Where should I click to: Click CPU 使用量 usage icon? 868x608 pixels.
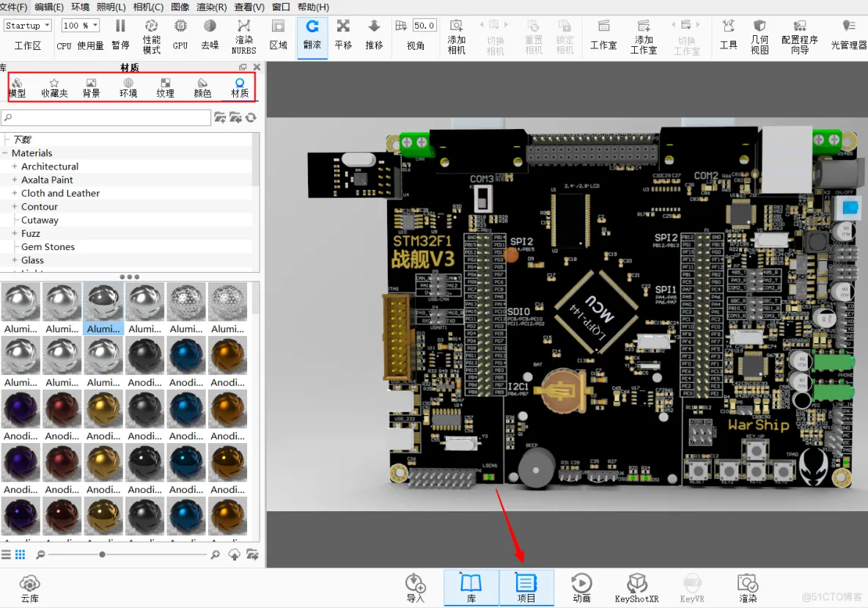coord(80,45)
